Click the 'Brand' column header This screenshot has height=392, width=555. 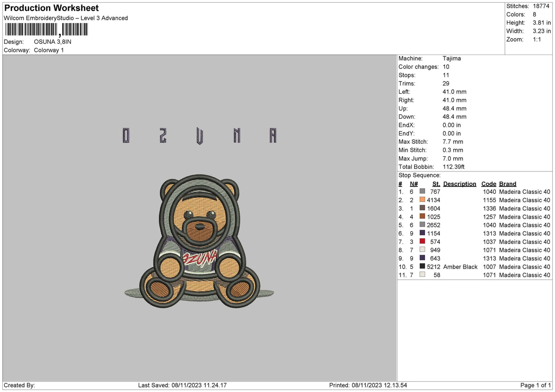pos(507,184)
